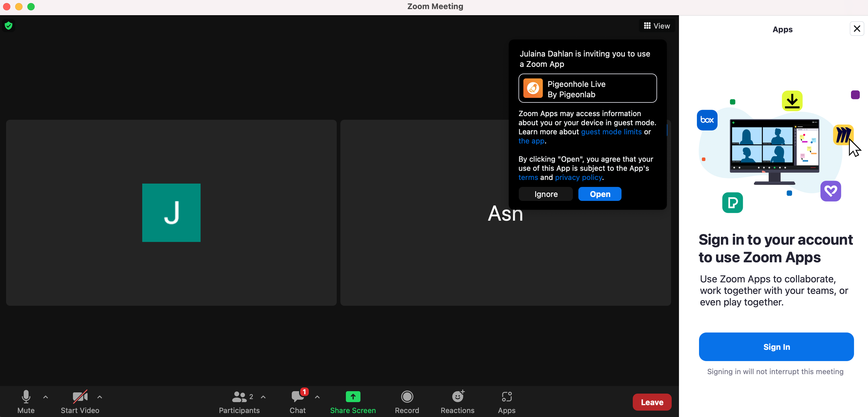
Task: Expand chat options arrow
Action: [317, 397]
